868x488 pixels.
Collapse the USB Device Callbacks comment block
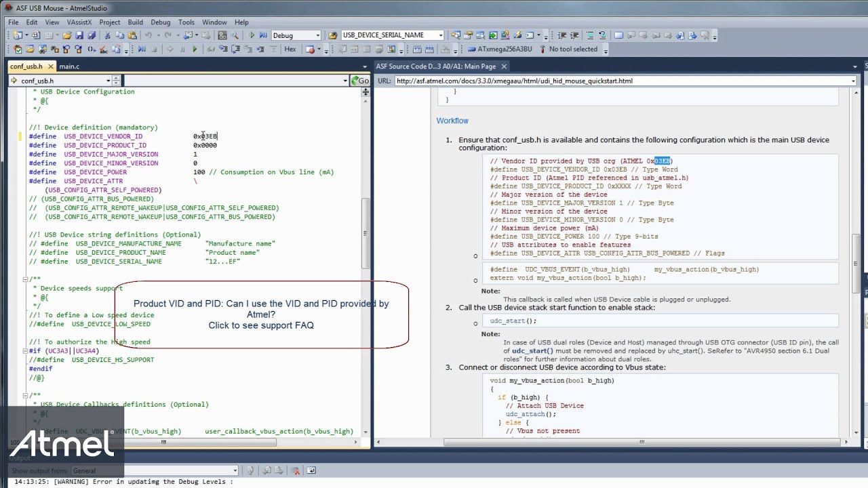click(26, 396)
